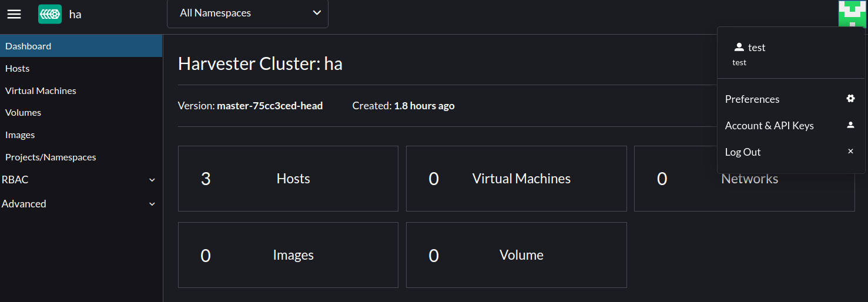Image resolution: width=868 pixels, height=302 pixels.
Task: Open the Networks count card
Action: [745, 179]
